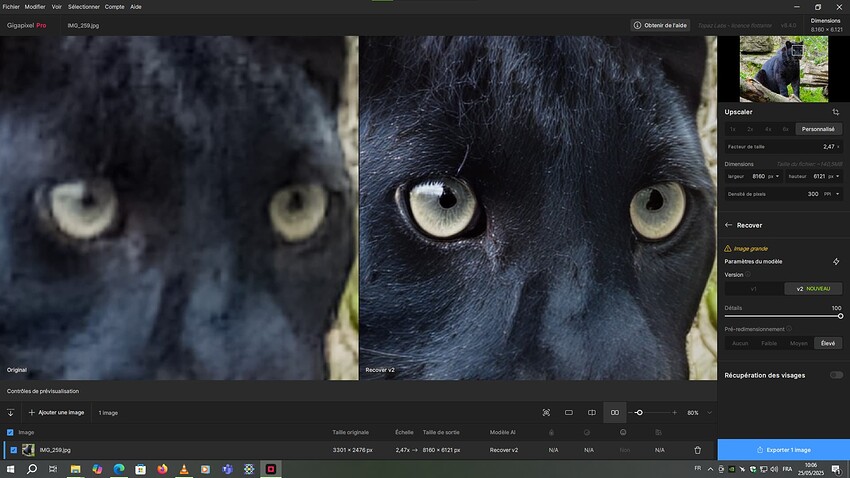Click Exporter 1 image button
This screenshot has width=850, height=478.
pyautogui.click(x=783, y=450)
